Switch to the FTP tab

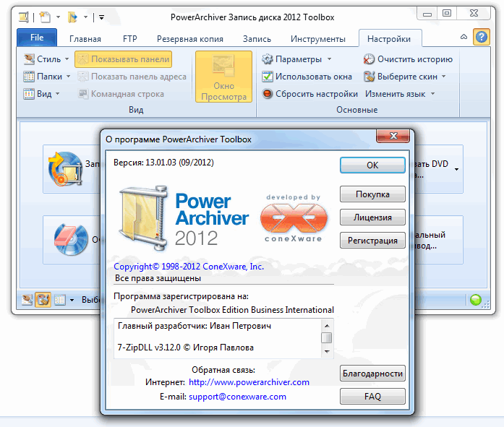(130, 39)
